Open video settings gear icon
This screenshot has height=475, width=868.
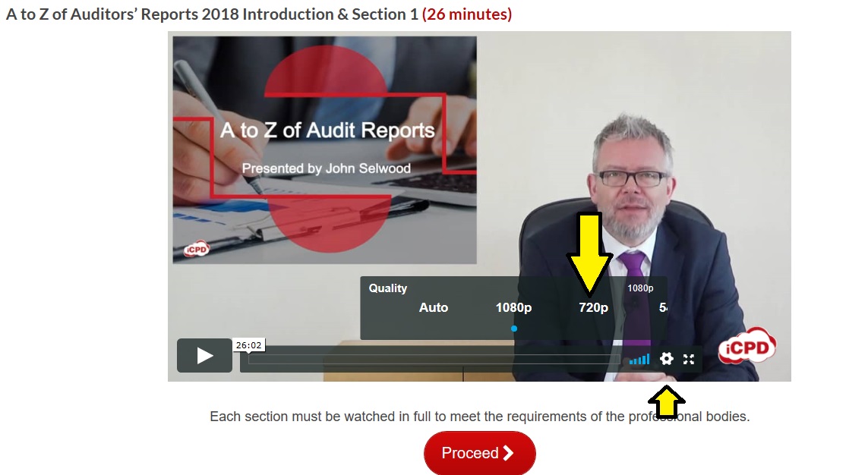(667, 359)
